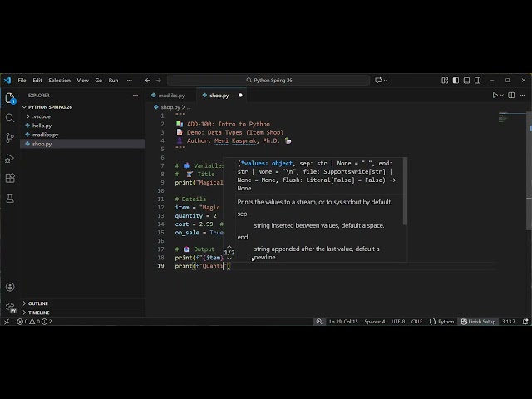
Task: Open hello.py in the explorer
Action: click(42, 126)
